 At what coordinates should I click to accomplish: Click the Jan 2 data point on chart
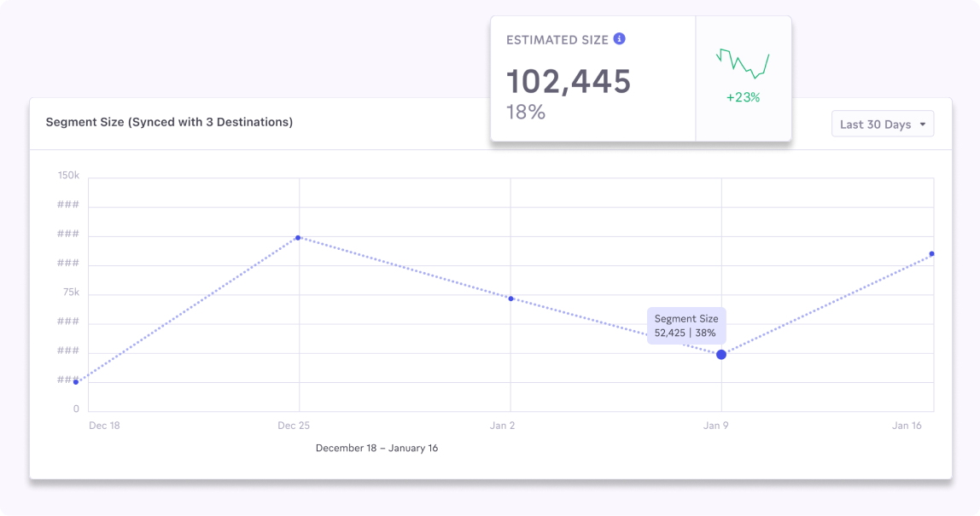point(510,299)
